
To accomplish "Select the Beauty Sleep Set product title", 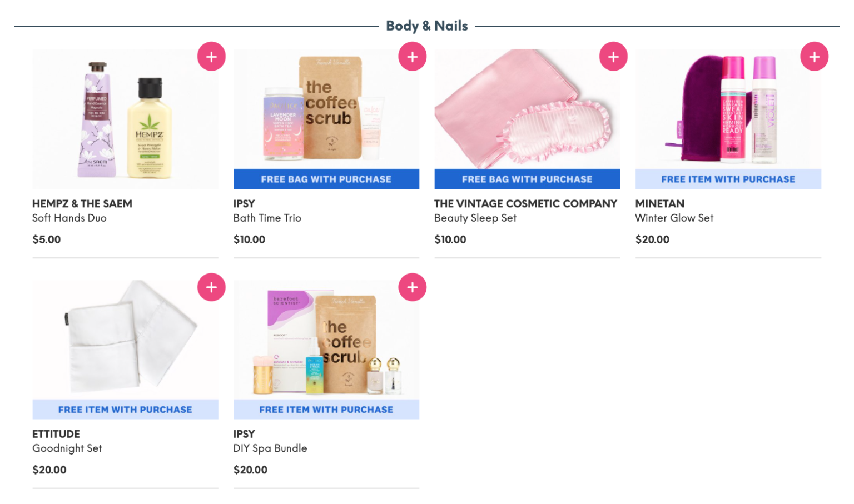I will click(475, 218).
